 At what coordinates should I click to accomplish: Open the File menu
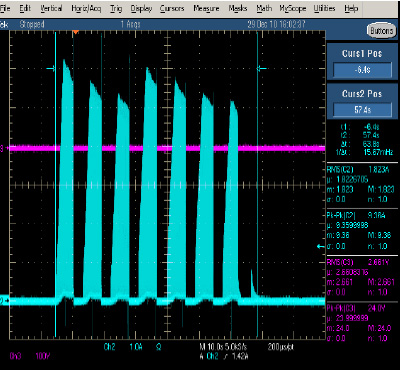[x=5, y=9]
